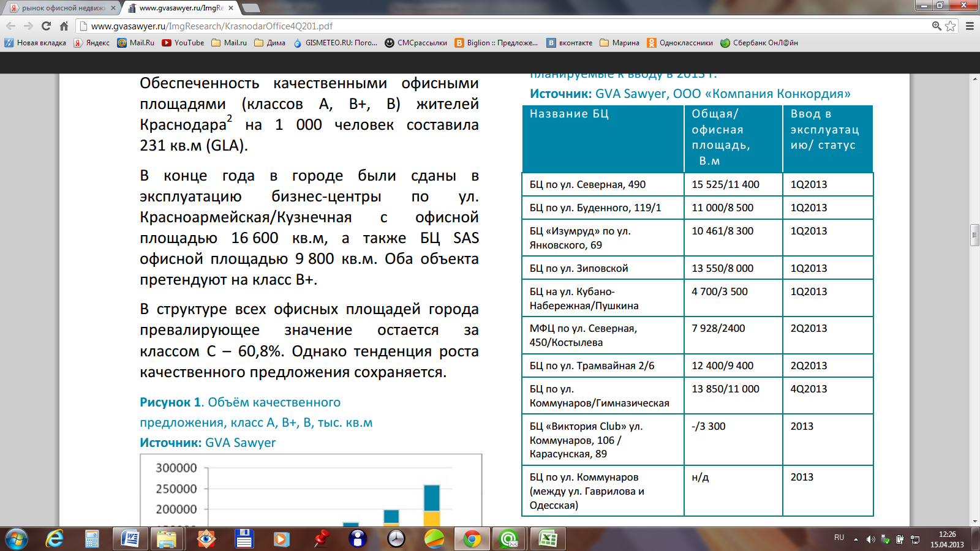Image resolution: width=980 pixels, height=551 pixels.
Task: Open the eye icon app in taskbar
Action: (x=206, y=539)
